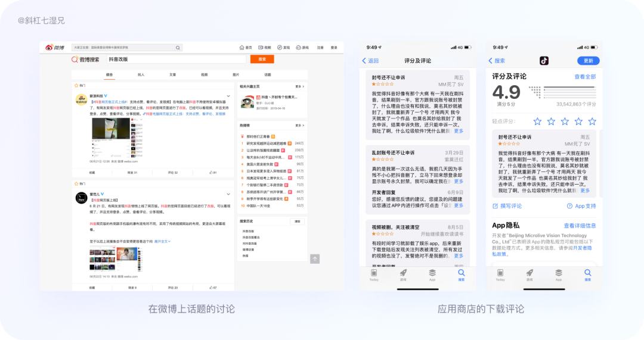The image size is (644, 340).
Task: Click 登录 login link in Weibo header
Action: click(x=334, y=48)
